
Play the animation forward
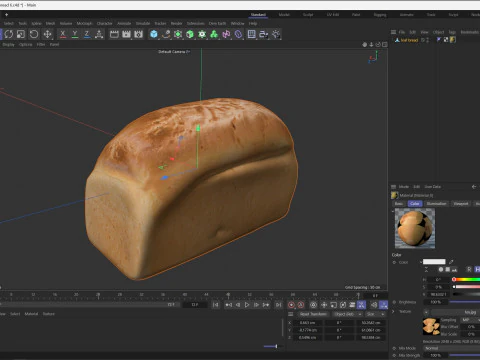point(247,305)
